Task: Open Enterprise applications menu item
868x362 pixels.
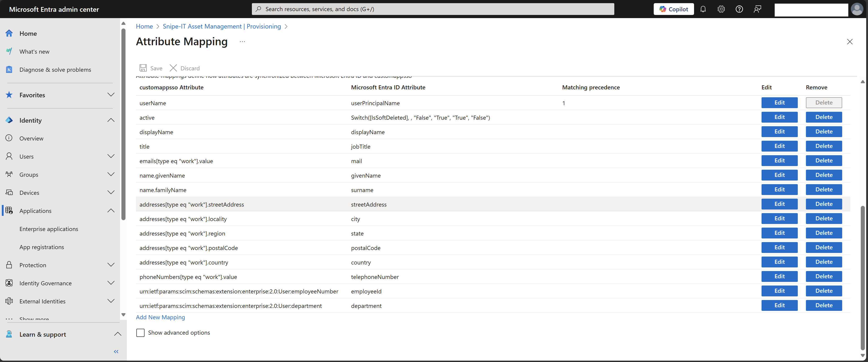Action: (x=49, y=229)
